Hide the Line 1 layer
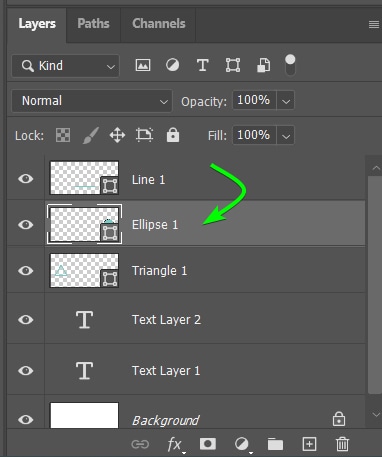The width and height of the screenshot is (382, 457). pyautogui.click(x=26, y=179)
